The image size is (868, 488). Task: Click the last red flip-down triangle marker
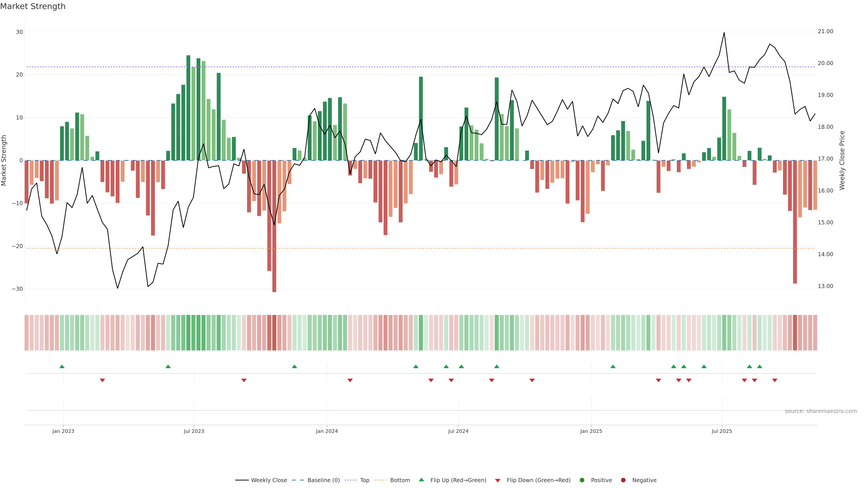point(775,380)
